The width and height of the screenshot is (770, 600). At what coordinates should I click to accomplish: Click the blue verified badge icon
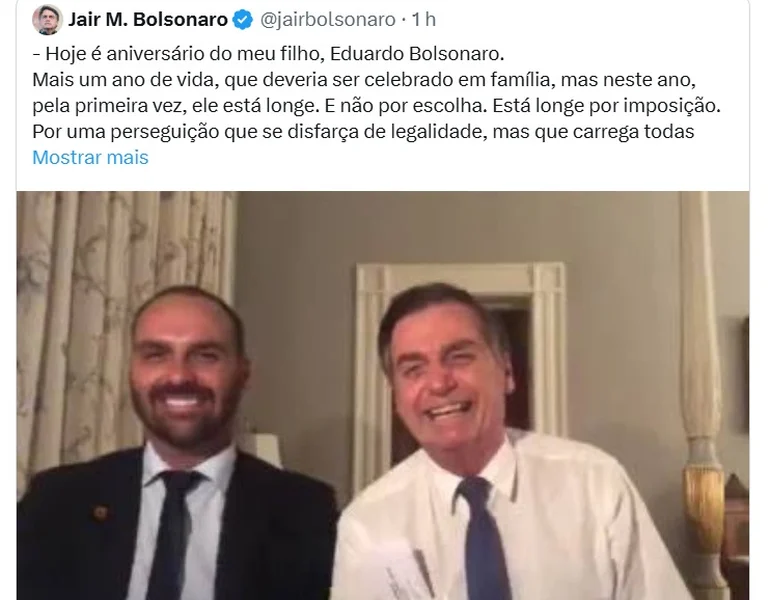click(243, 20)
